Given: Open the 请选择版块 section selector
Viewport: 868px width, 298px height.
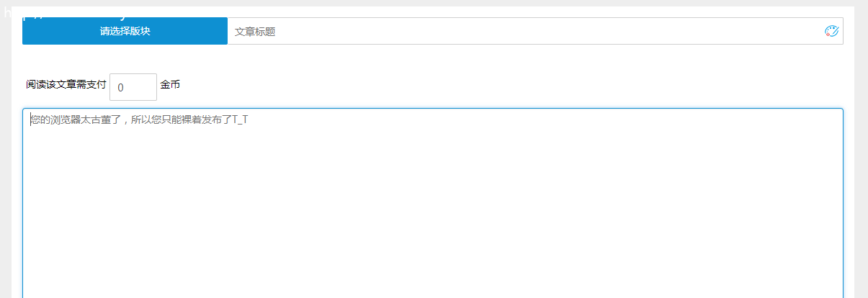Looking at the screenshot, I should (x=125, y=31).
